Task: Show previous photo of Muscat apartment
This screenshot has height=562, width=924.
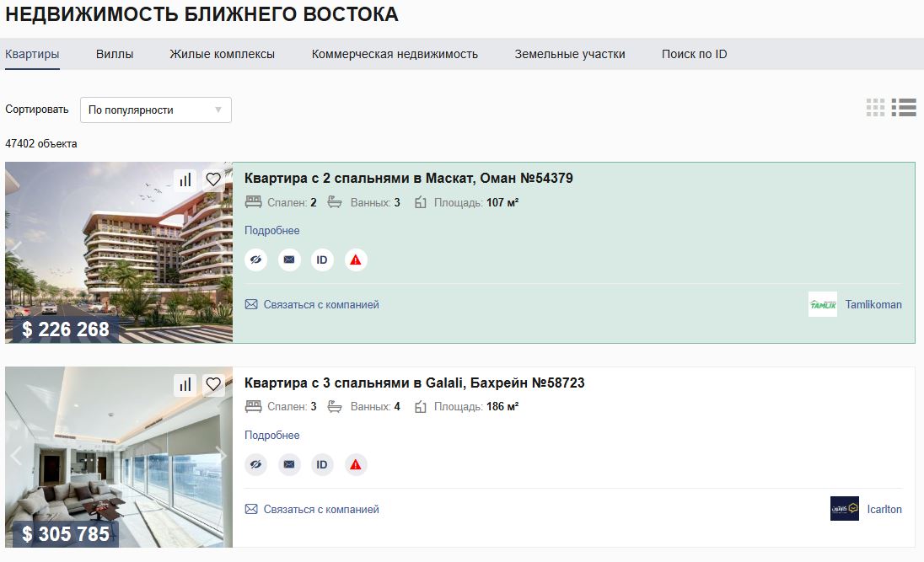Action: pyautogui.click(x=17, y=249)
